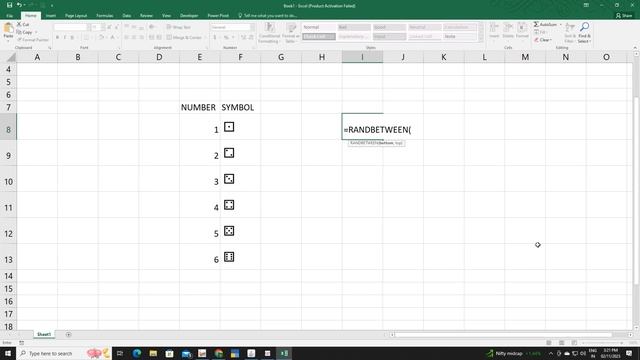This screenshot has height=360, width=640.
Task: Open the File tab
Action: click(x=9, y=16)
